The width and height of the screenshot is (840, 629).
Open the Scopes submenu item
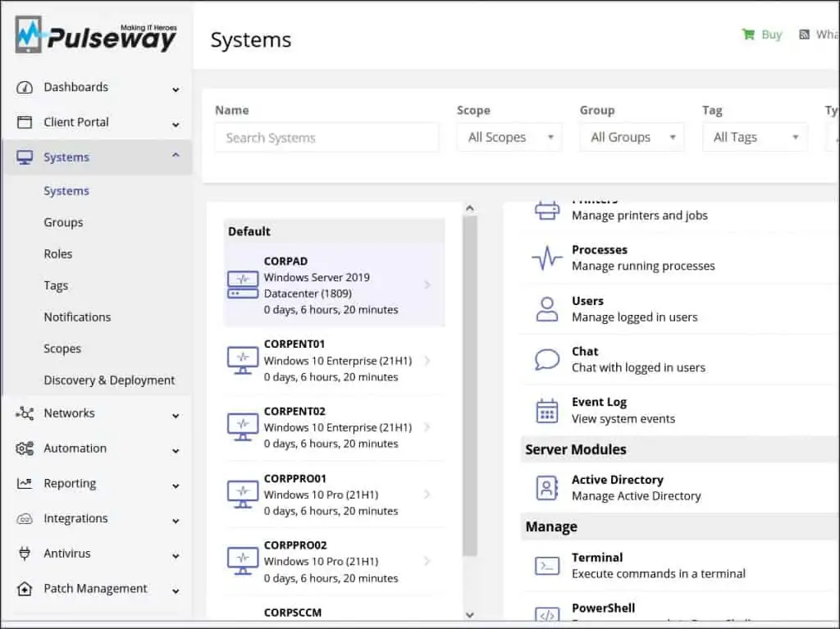tap(62, 349)
